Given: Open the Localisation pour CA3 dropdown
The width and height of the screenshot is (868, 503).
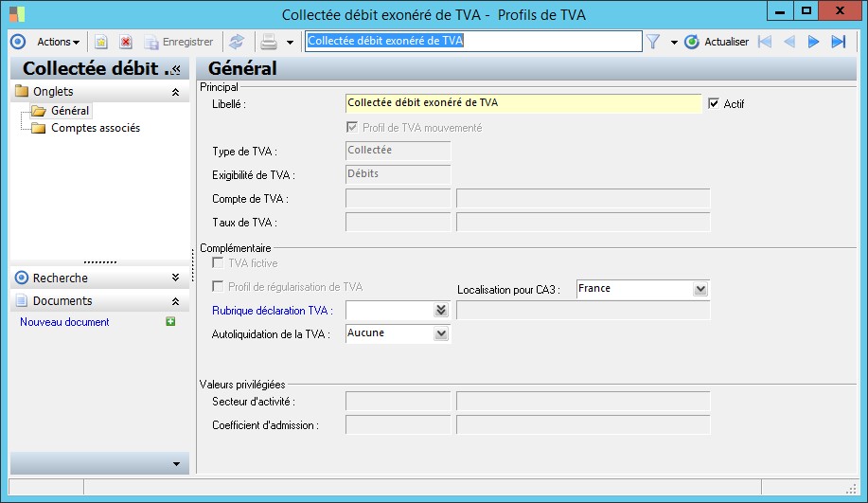Looking at the screenshot, I should tap(700, 289).
